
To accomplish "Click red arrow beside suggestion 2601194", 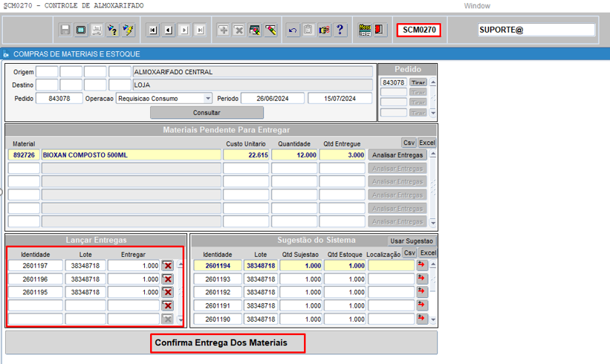I will (423, 265).
